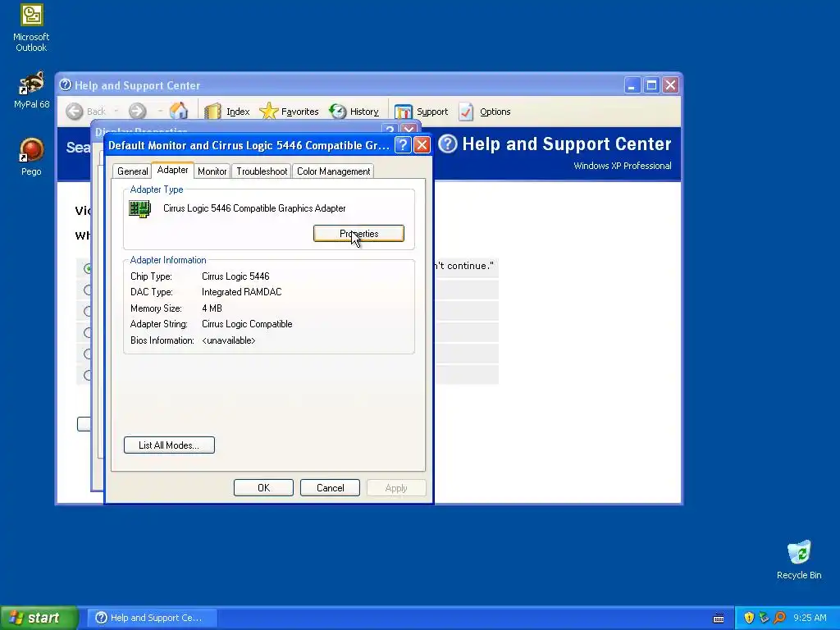The width and height of the screenshot is (840, 630).
Task: Click the 'Memory Size:' label
Action: coord(156,308)
